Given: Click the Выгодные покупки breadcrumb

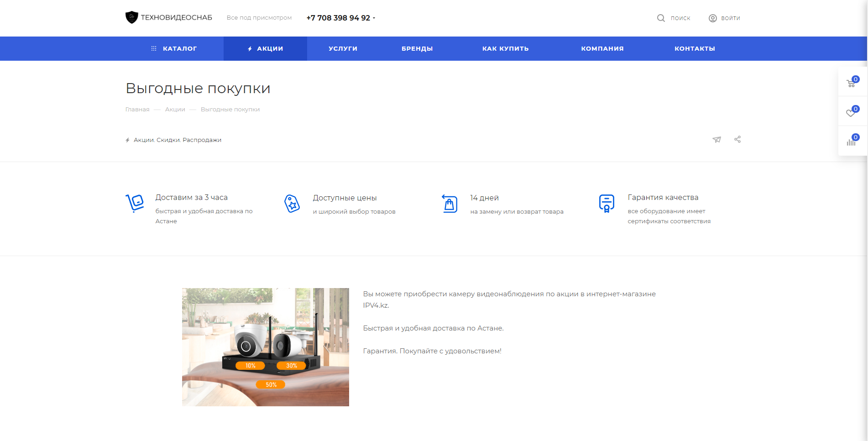Looking at the screenshot, I should (x=230, y=110).
